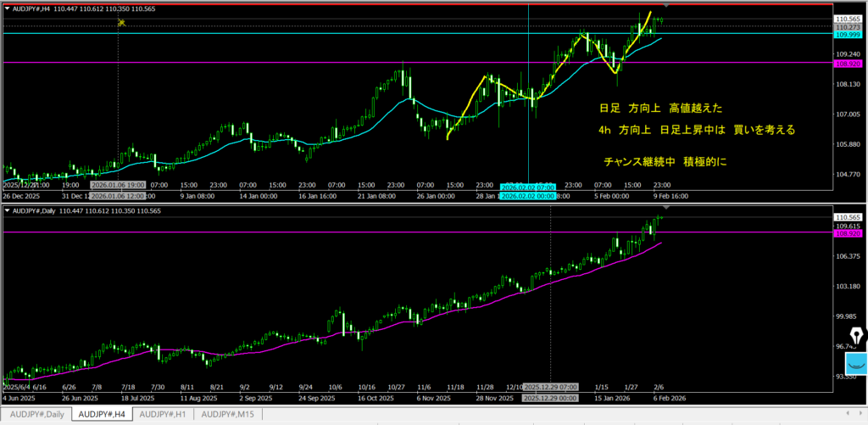Click the cyan 2026.02.02 07:00 time label
The width and height of the screenshot is (868, 425).
526,186
